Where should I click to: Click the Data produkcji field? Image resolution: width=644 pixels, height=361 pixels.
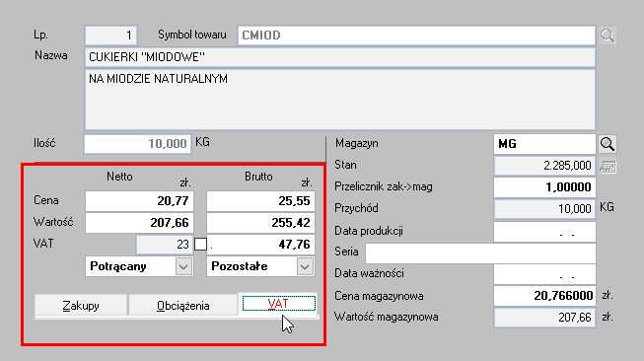544,232
